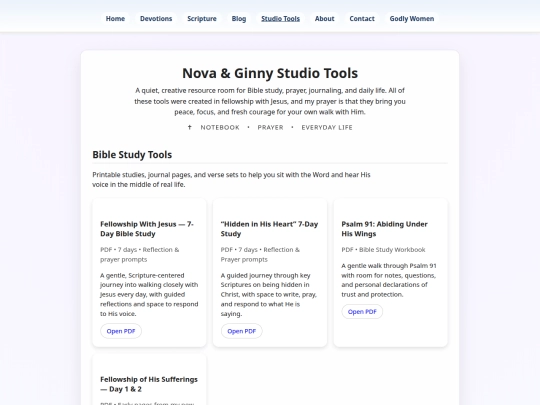Click the A gentle walk through Psalm 91 description
The height and width of the screenshot is (405, 540).
point(389,280)
